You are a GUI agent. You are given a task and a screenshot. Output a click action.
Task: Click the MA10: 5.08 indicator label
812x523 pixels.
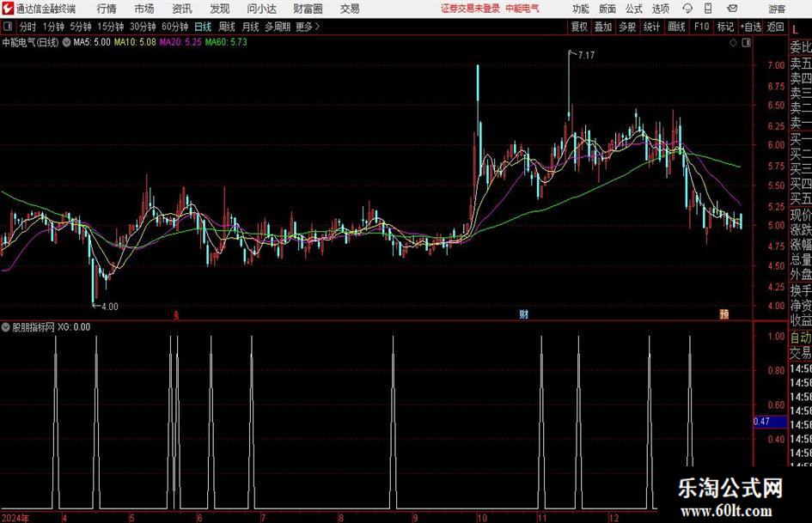[135, 42]
